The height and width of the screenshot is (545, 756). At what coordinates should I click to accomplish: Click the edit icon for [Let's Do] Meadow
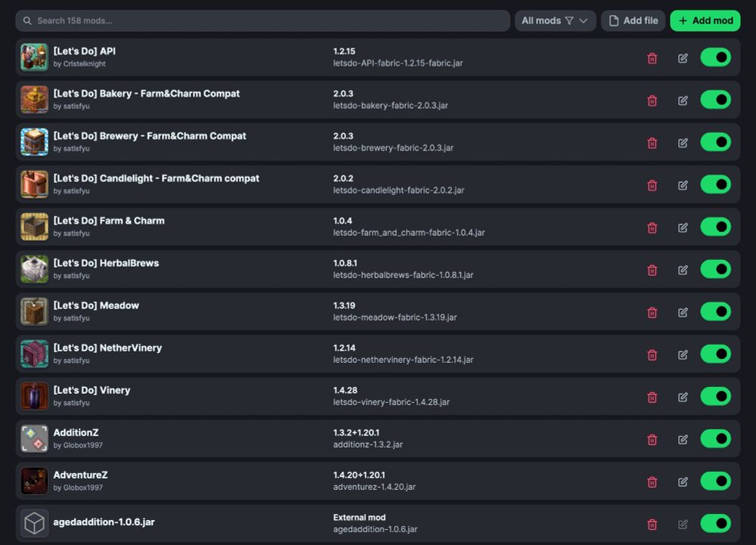click(683, 311)
